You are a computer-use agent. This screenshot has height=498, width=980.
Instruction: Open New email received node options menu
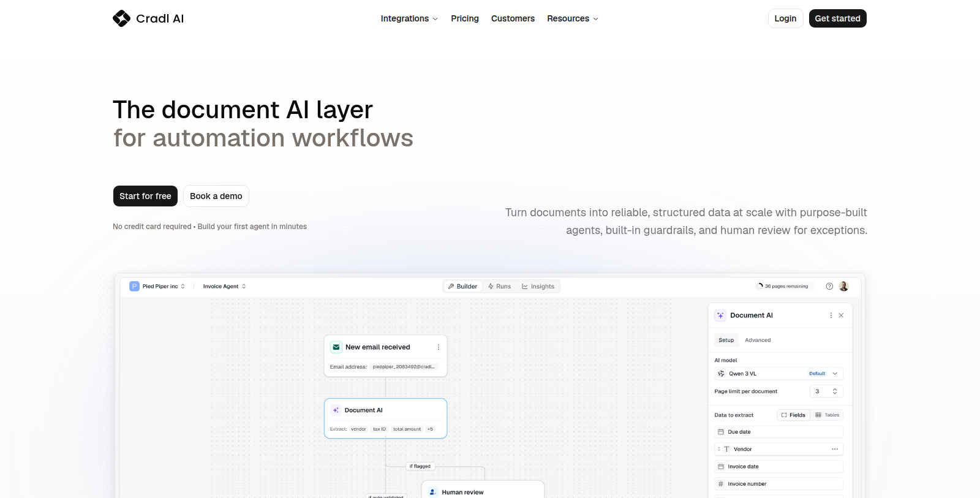point(438,347)
